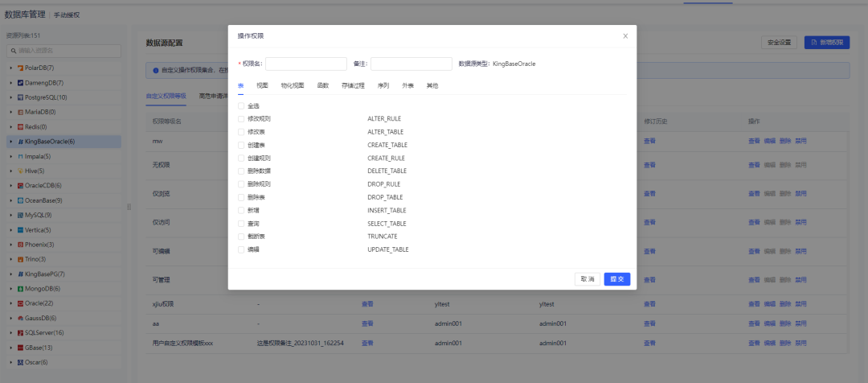Screen dimensions: 868x383
Task: Close the 操作权限 dialog with X
Action: click(x=625, y=36)
